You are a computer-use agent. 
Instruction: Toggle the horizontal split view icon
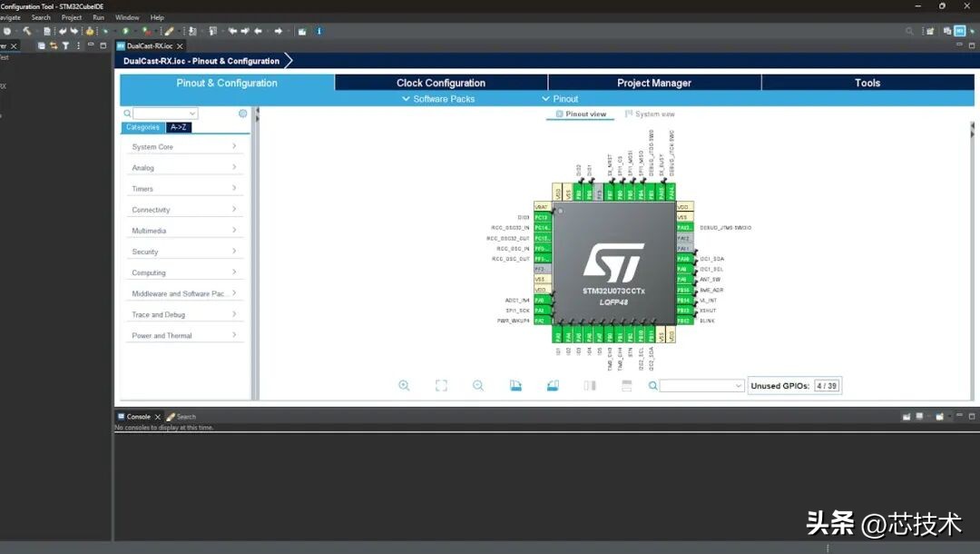tap(626, 386)
